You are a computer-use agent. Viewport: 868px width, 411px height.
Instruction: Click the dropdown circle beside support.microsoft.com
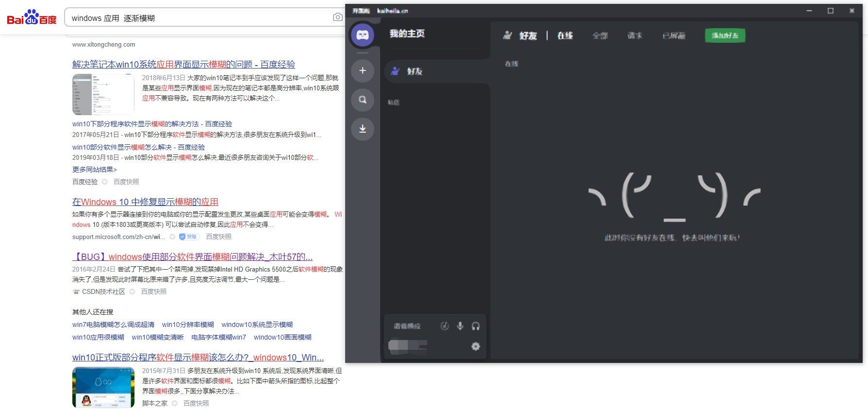[x=172, y=237]
